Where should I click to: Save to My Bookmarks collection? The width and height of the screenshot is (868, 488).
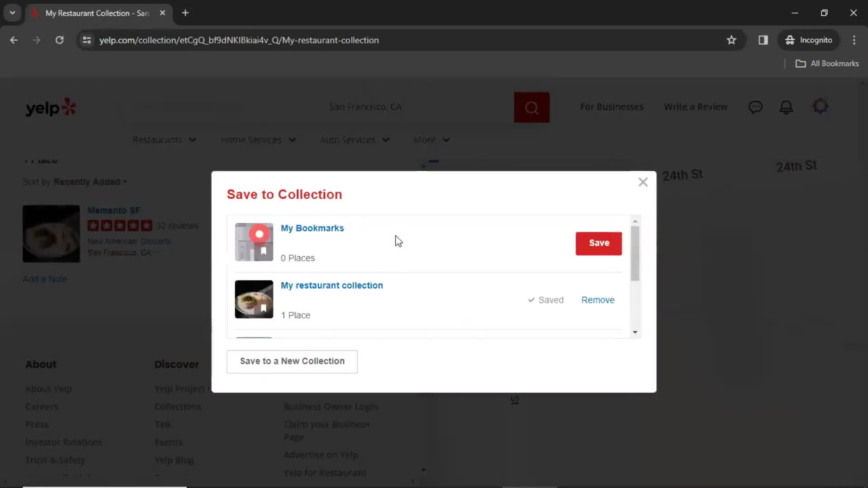pos(599,243)
